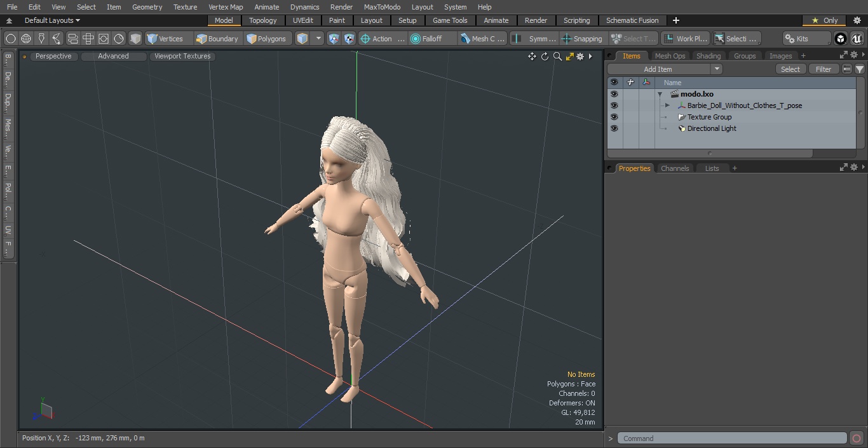Open the Mesh Ops tab
This screenshot has width=868, height=448.
tap(670, 56)
